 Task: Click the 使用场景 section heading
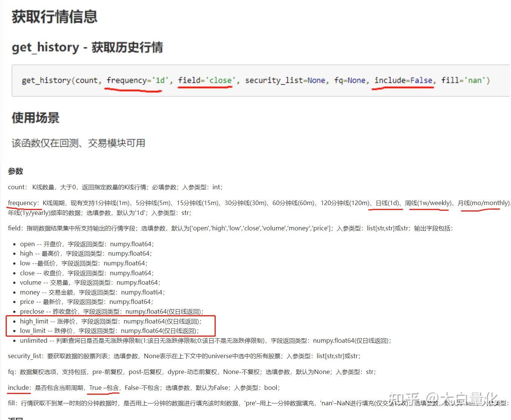(35, 118)
